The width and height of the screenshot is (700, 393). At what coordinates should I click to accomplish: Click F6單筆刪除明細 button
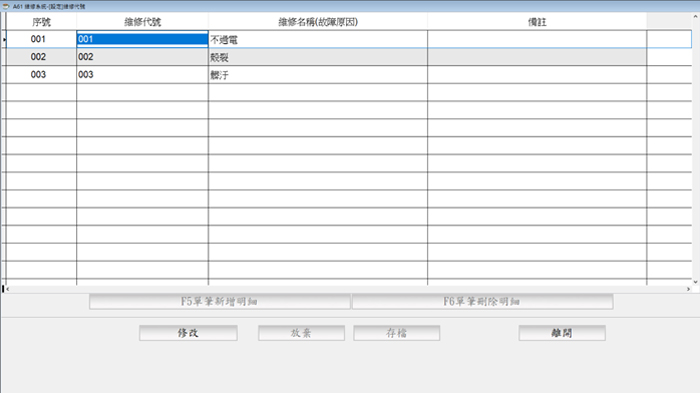pyautogui.click(x=482, y=301)
